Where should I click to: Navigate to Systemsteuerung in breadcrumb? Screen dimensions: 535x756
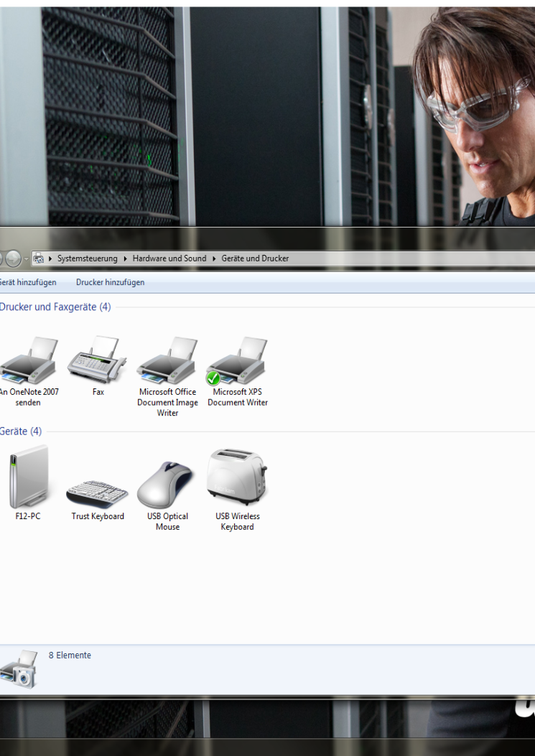87,258
